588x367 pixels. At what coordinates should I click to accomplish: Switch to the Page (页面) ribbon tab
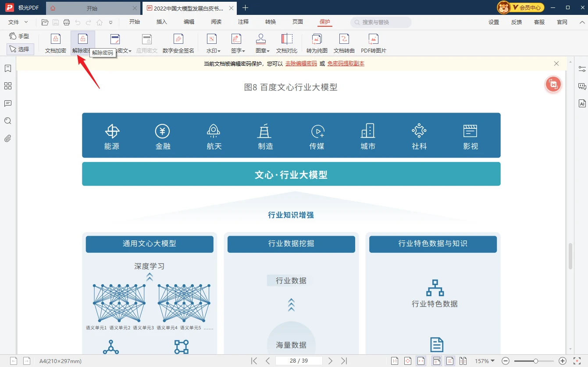click(x=298, y=22)
